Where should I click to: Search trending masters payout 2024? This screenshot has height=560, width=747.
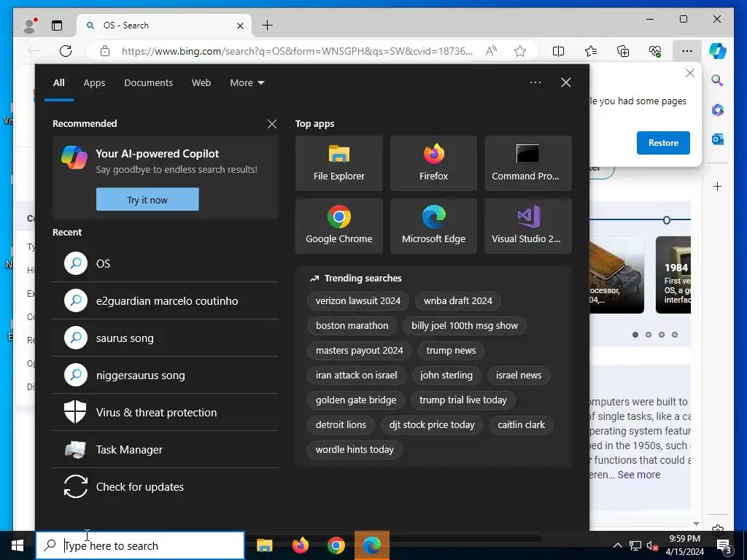359,351
